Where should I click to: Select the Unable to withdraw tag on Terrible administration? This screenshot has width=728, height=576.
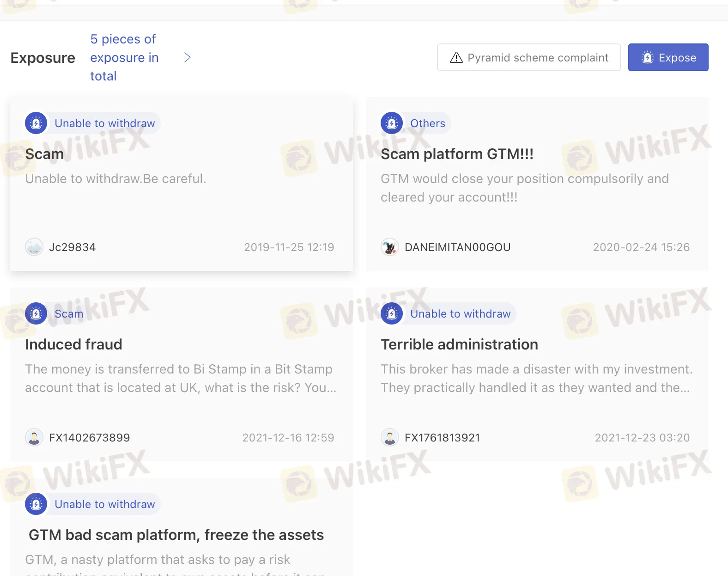[460, 313]
